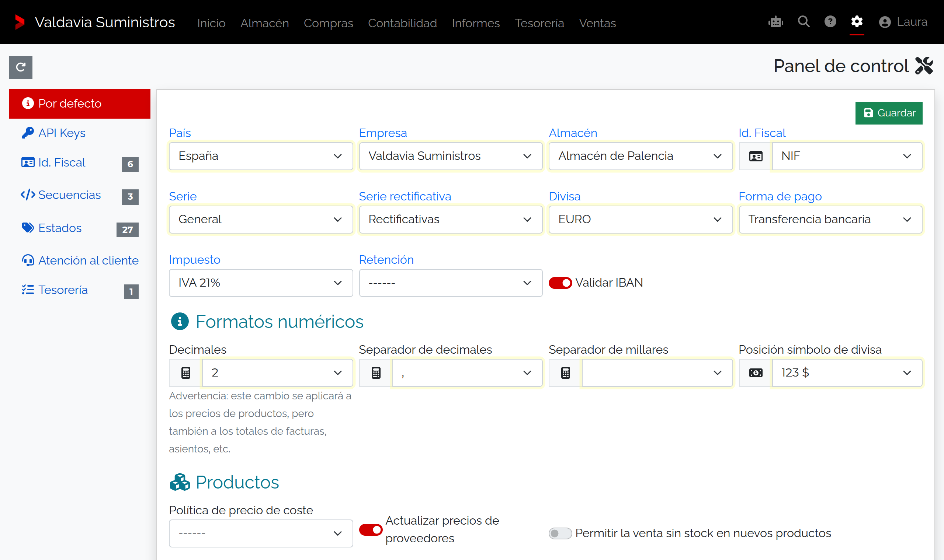The width and height of the screenshot is (944, 560).
Task: Click the green Guardar button
Action: tap(888, 113)
